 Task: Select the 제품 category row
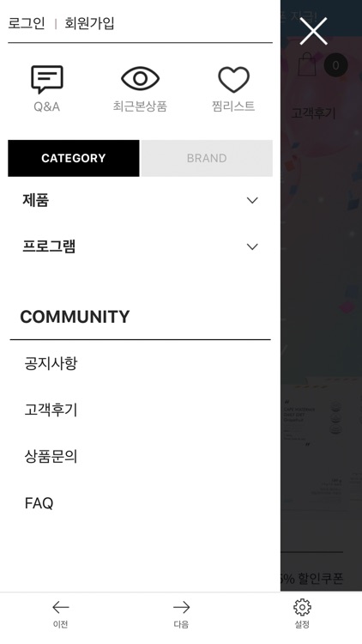tap(140, 200)
